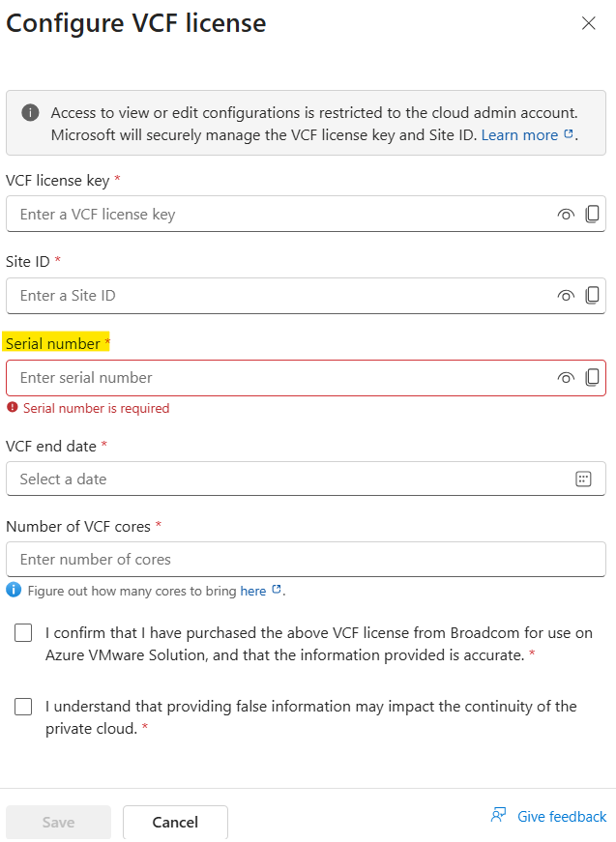This screenshot has width=616, height=842.
Task: Copy the Site ID value
Action: click(593, 296)
